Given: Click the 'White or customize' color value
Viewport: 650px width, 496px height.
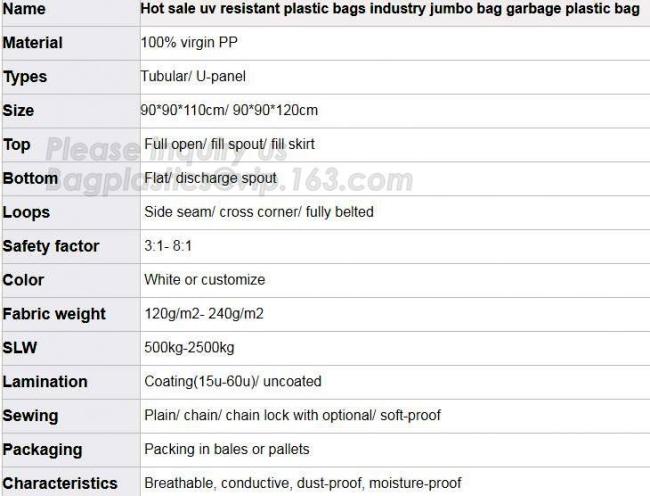Looking at the screenshot, I should coord(204,280).
